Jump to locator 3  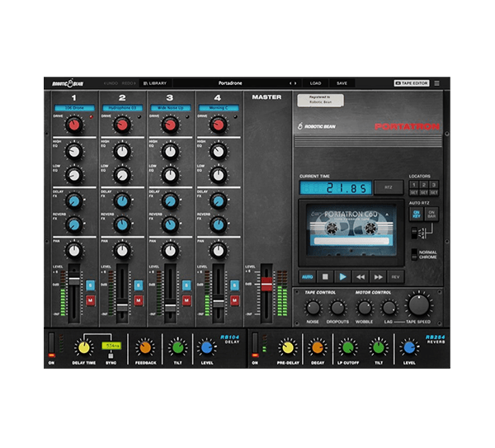pyautogui.click(x=434, y=185)
